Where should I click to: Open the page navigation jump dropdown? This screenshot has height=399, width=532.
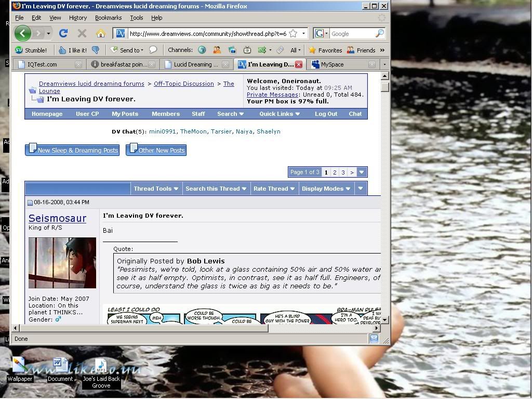(362, 172)
